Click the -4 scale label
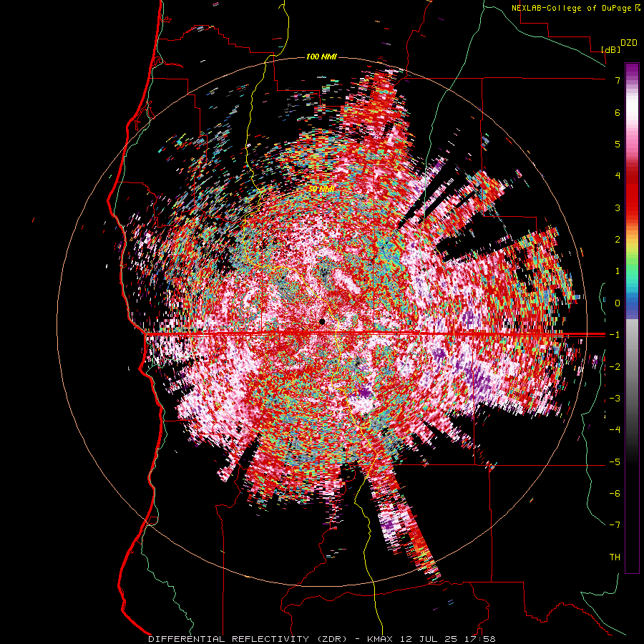Screen dimensions: 644x644 coord(615,430)
